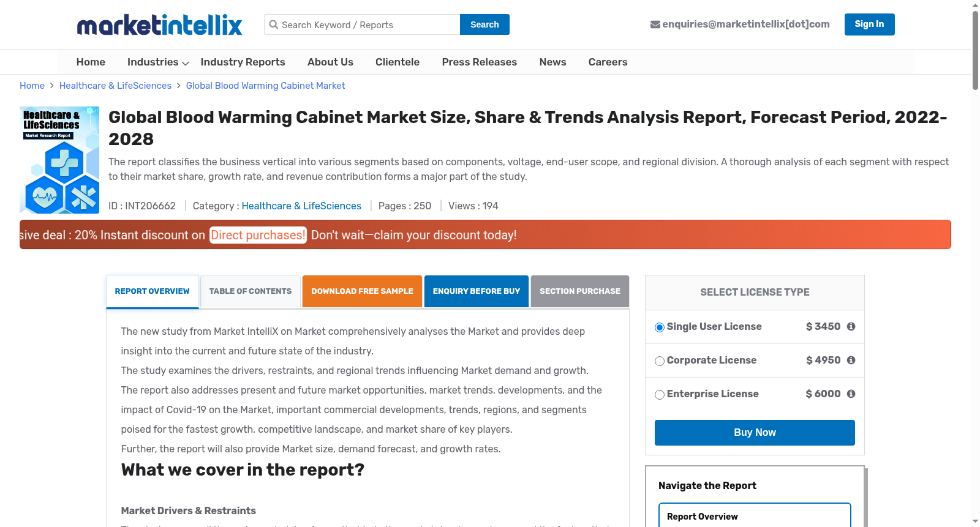This screenshot has width=980, height=527.
Task: Open Download Free Sample tab
Action: [x=362, y=291]
